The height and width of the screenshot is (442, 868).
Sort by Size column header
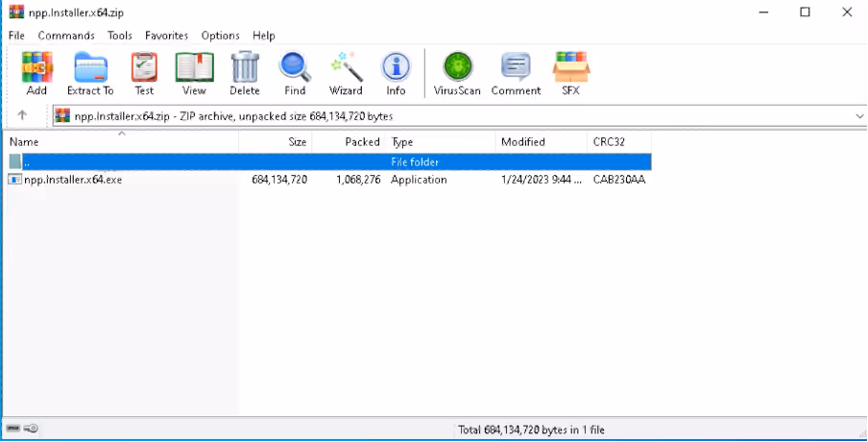(x=276, y=142)
